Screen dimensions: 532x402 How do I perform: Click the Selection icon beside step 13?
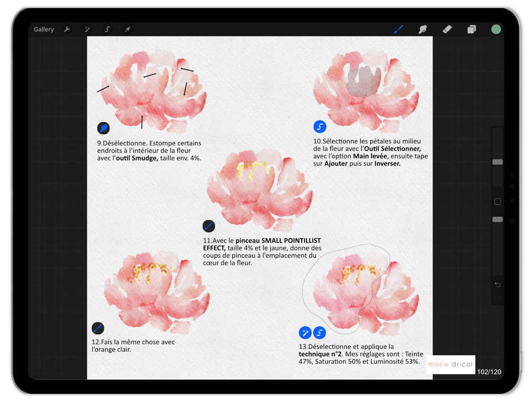(x=319, y=333)
